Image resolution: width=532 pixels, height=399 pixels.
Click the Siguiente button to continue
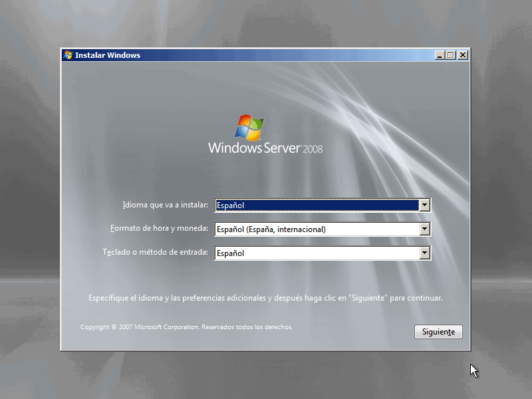pos(438,331)
